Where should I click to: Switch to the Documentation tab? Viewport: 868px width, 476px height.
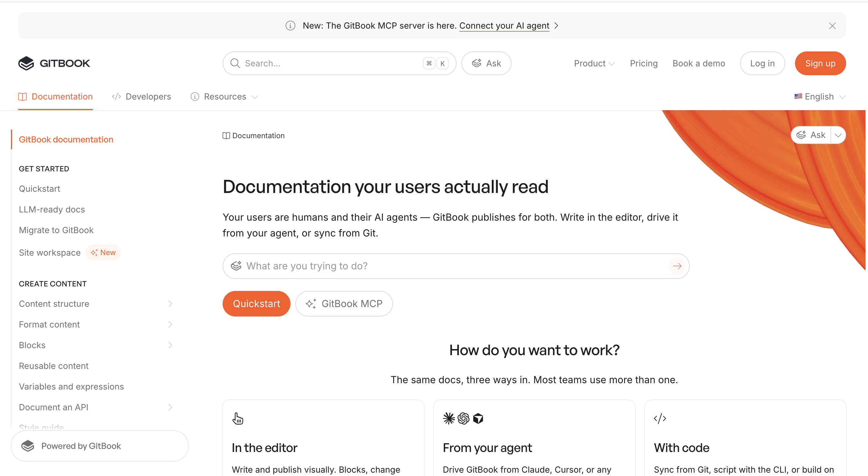click(x=55, y=97)
